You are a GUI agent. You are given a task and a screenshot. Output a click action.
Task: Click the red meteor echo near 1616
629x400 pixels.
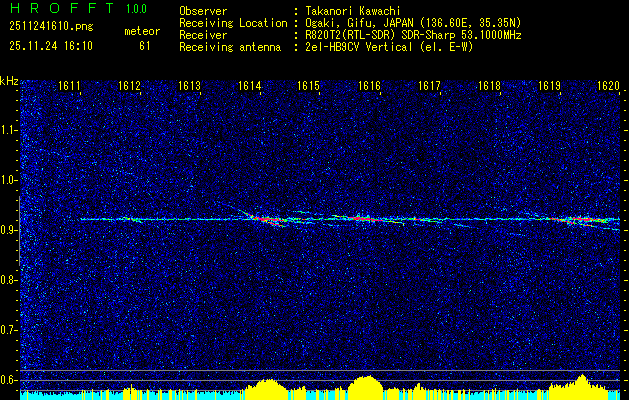(x=363, y=219)
